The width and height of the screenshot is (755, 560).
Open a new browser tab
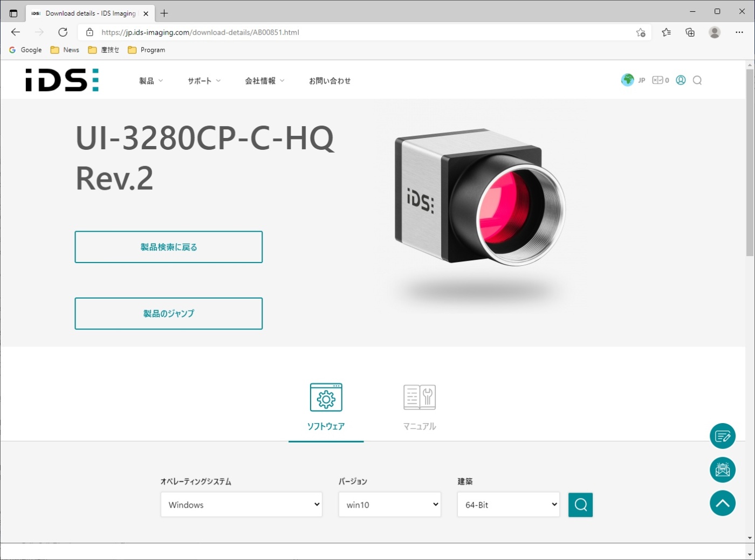[164, 13]
